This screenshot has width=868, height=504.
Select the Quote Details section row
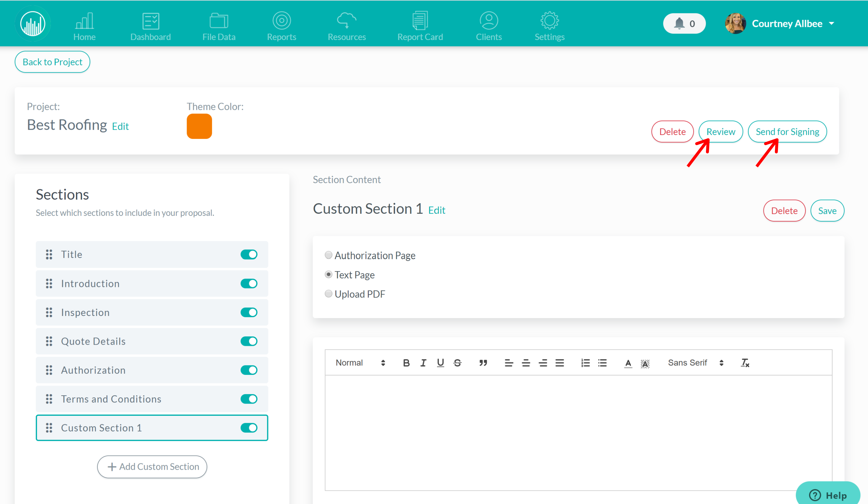(x=152, y=341)
